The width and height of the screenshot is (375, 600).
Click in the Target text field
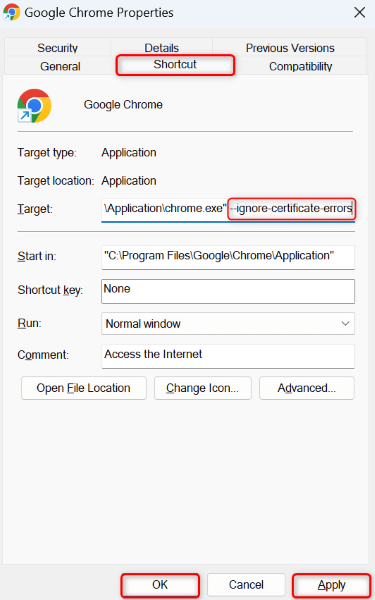pyautogui.click(x=228, y=209)
